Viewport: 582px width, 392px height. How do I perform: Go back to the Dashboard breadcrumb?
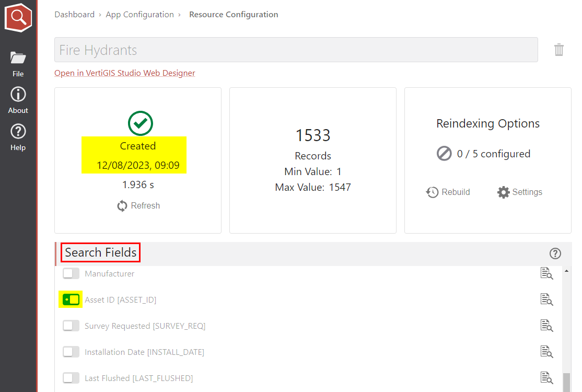pyautogui.click(x=74, y=14)
